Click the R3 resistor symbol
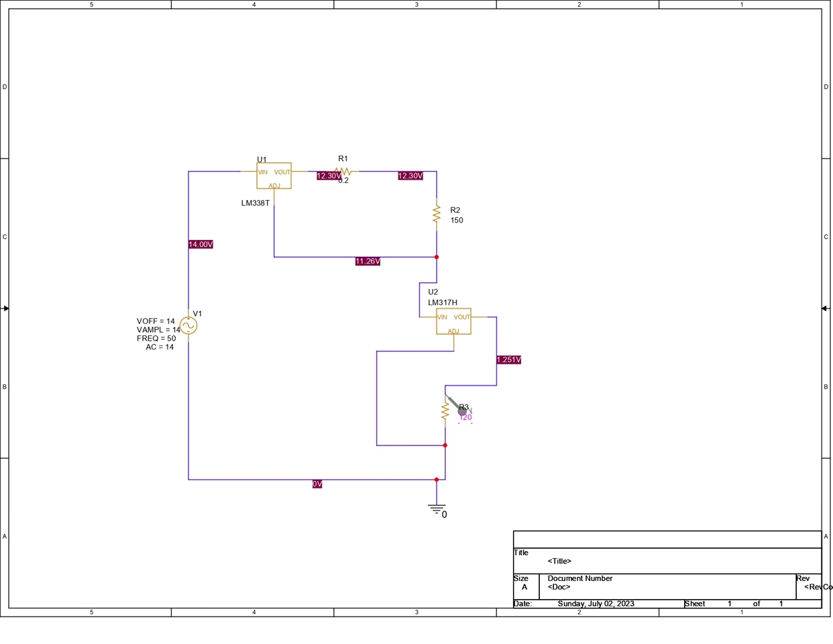The height and width of the screenshot is (644, 833). [x=445, y=411]
